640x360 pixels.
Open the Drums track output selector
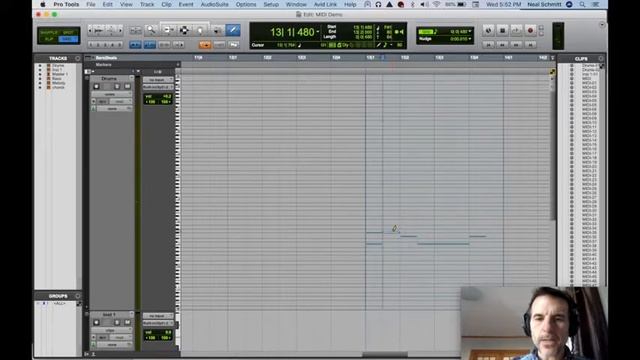coord(158,87)
